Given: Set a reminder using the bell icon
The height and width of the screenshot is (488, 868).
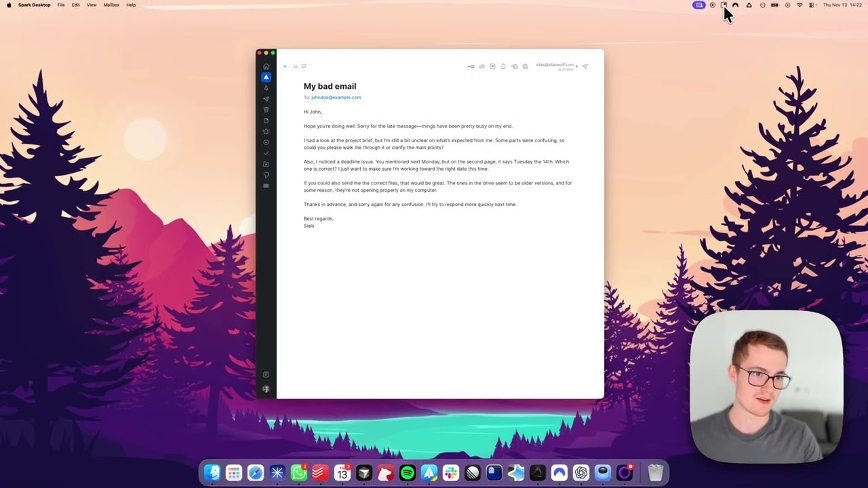Looking at the screenshot, I should (503, 66).
